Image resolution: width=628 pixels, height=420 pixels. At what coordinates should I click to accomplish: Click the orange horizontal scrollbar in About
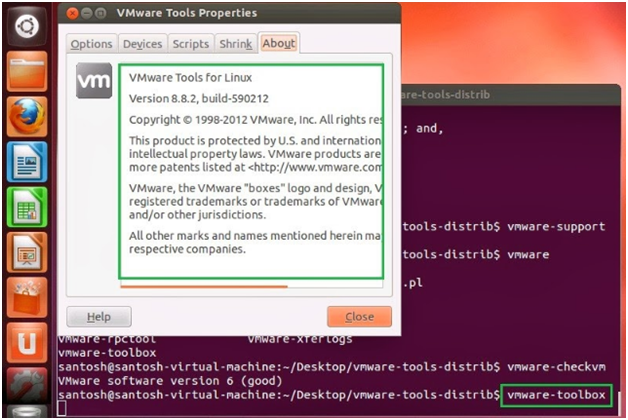[x=204, y=286]
